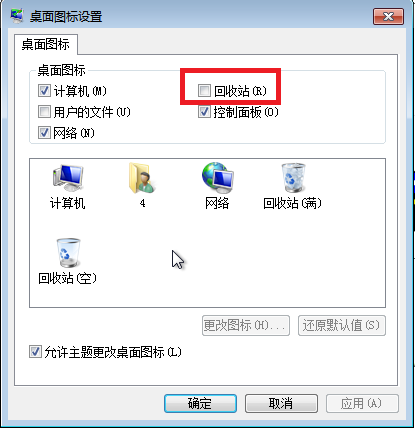Select the user folder icon labeled 4
Viewport: 415px width, 428px height.
click(x=142, y=178)
